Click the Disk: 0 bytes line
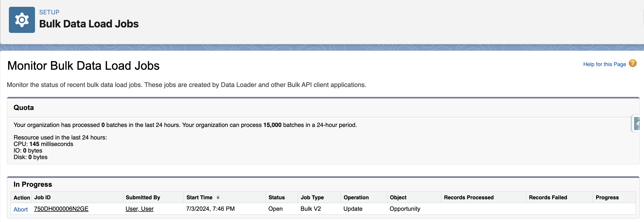The height and width of the screenshot is (222, 644). pyautogui.click(x=31, y=157)
